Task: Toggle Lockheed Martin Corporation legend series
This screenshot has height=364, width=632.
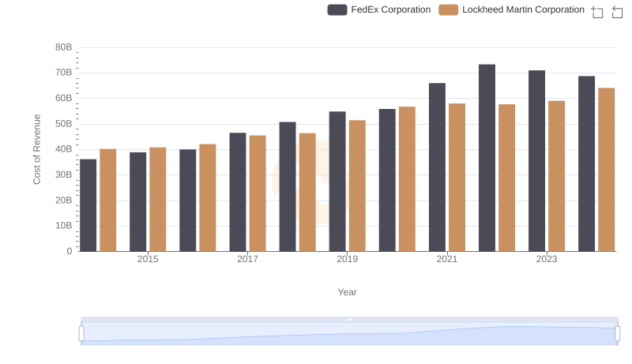Action: click(511, 9)
